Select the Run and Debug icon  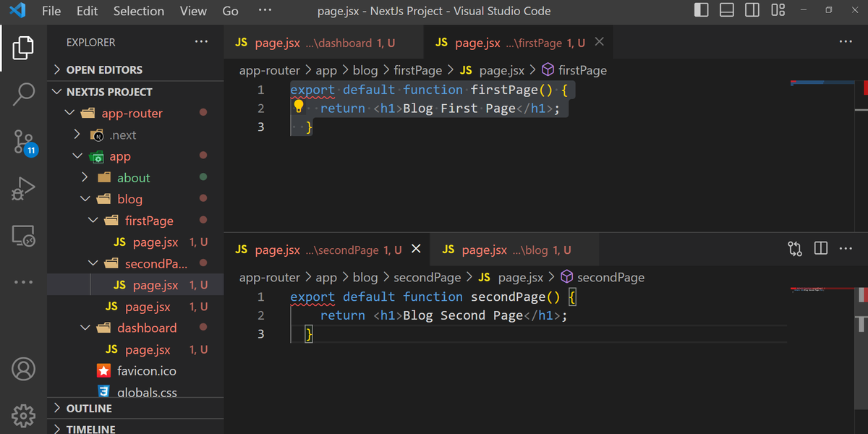23,187
